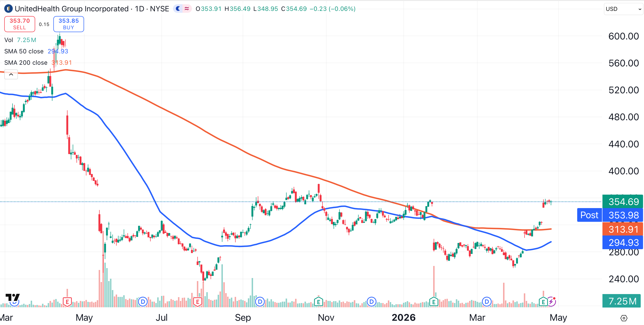Image resolution: width=644 pixels, height=325 pixels.
Task: Click the Vol indicator legend label
Action: pyautogui.click(x=9, y=40)
